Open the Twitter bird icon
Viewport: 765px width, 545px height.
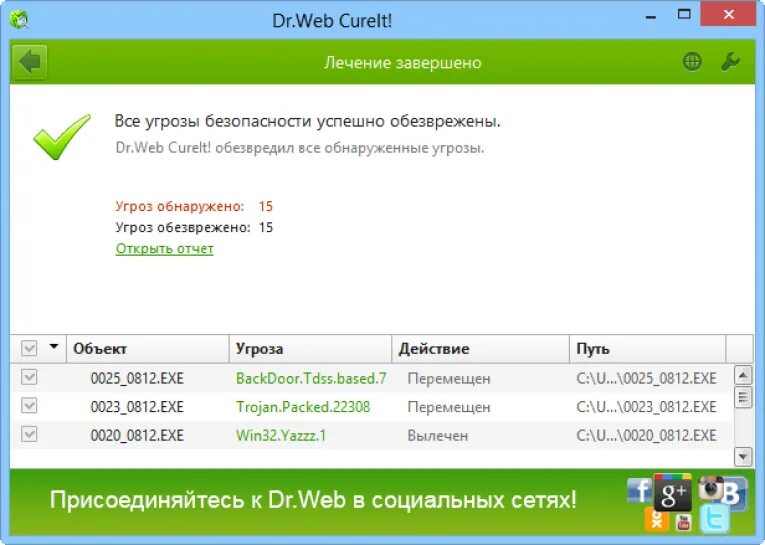715,519
